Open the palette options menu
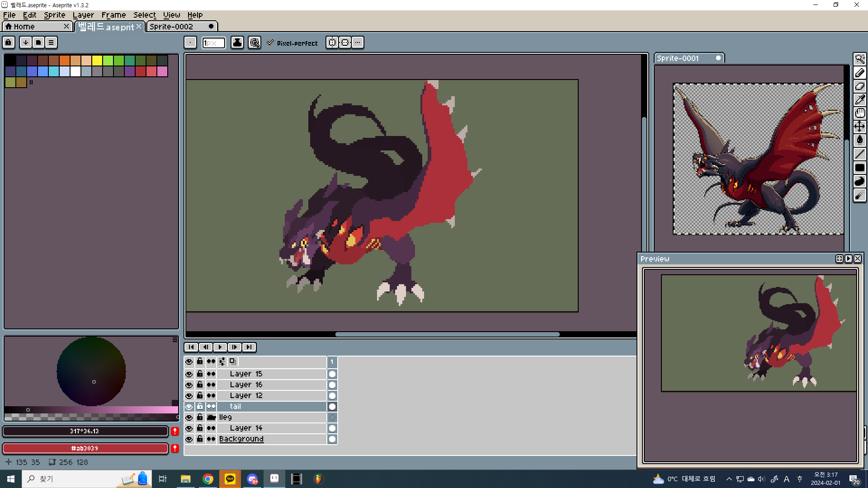Screen dimensions: 868x488 click(x=51, y=42)
